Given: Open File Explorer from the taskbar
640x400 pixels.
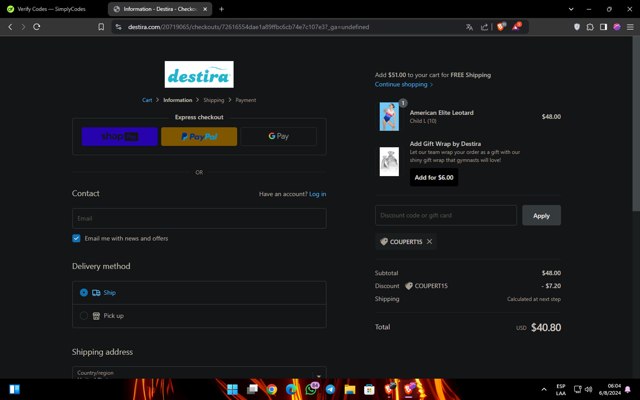Looking at the screenshot, I should 350,389.
